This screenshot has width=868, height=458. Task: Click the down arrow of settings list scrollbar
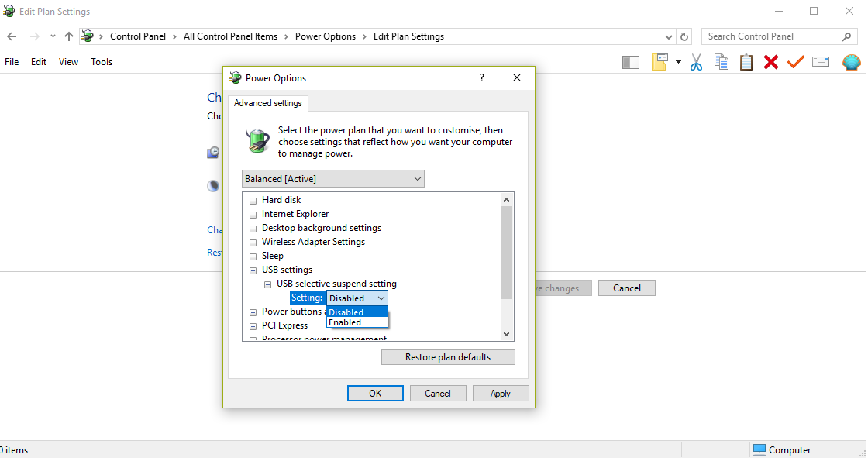(507, 333)
